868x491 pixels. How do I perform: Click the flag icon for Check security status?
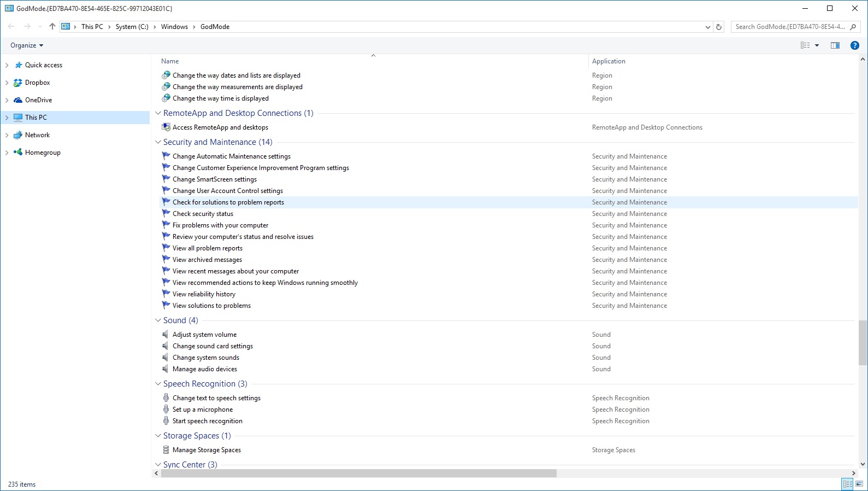coord(166,214)
